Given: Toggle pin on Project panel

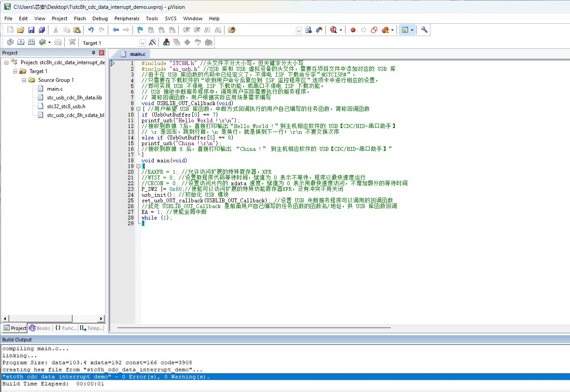Looking at the screenshot, I should pos(94,53).
